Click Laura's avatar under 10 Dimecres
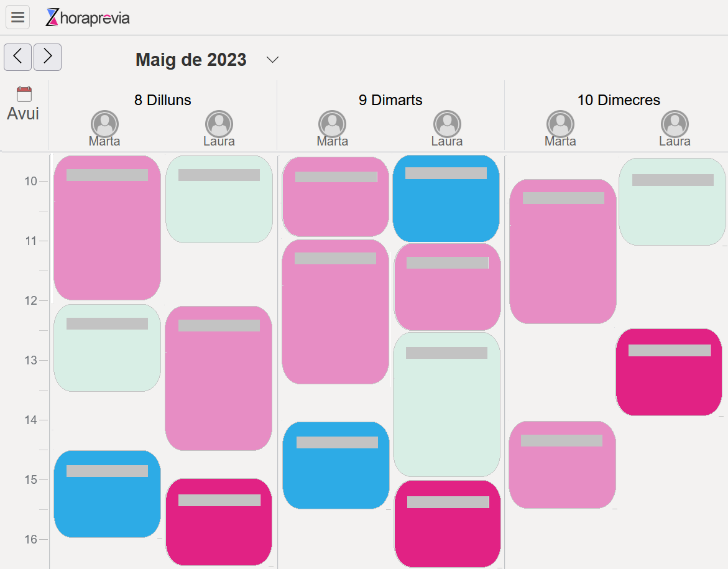 click(675, 124)
